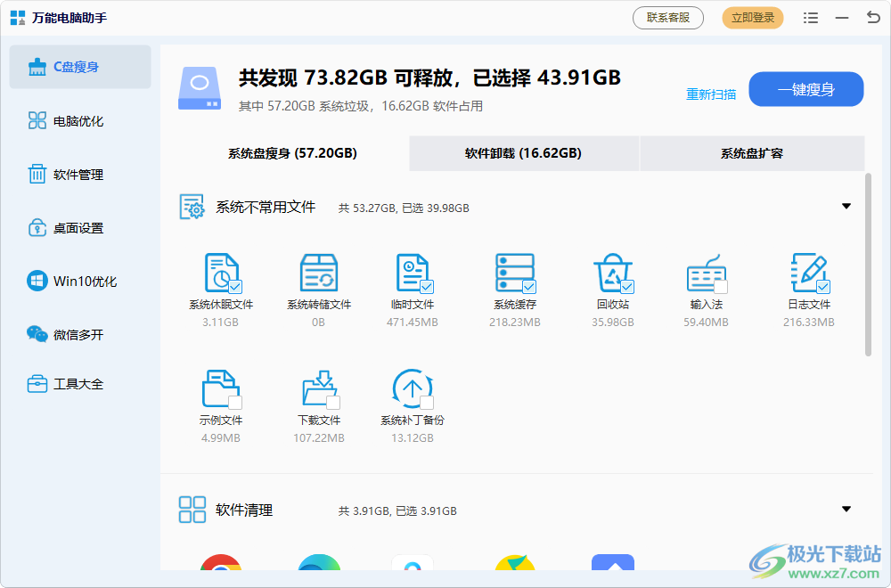Collapse the 系统不常用文件 section

(x=846, y=206)
